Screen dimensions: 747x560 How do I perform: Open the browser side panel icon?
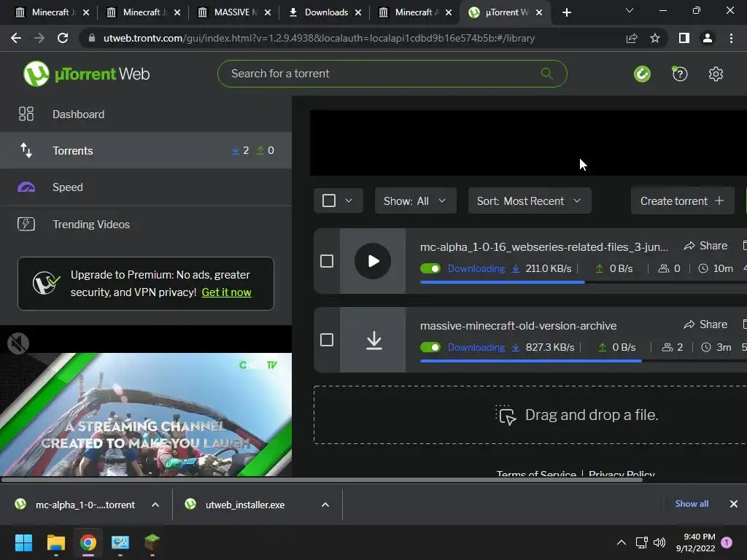[x=684, y=38]
